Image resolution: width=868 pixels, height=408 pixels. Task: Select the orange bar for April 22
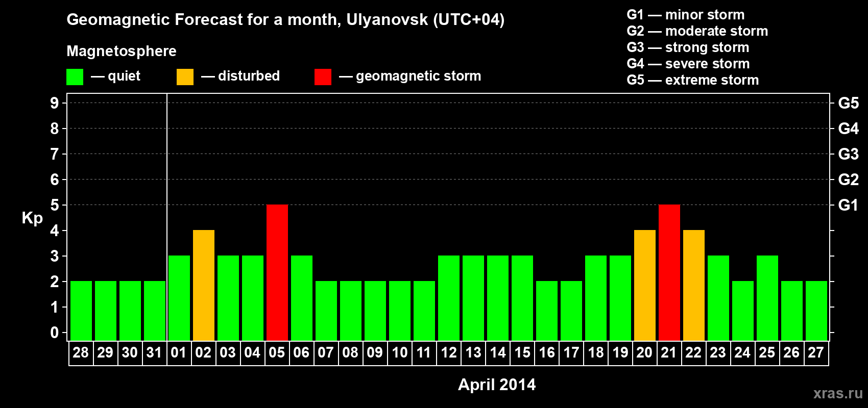tap(694, 285)
